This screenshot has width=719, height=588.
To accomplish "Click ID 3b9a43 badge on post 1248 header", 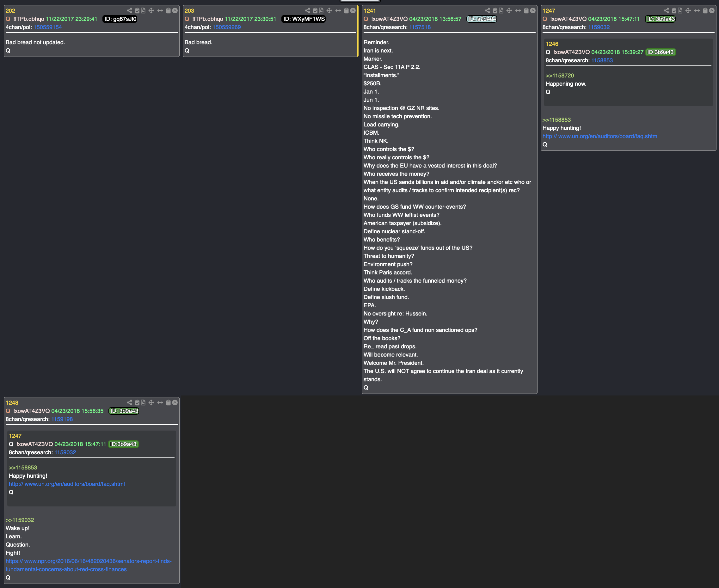I will tap(124, 411).
